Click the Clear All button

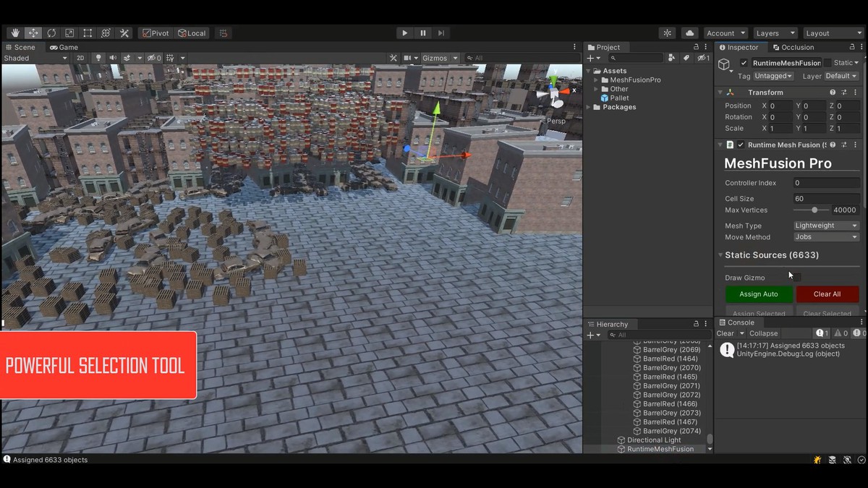(827, 294)
